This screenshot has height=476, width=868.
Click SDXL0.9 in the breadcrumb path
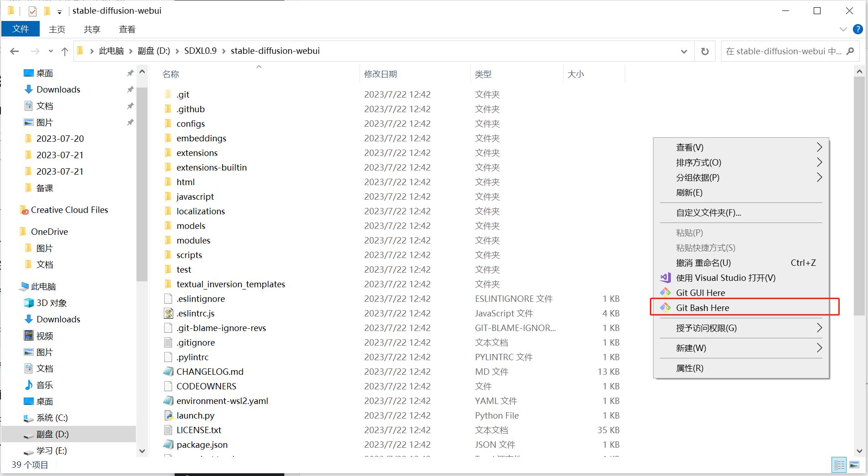pos(200,51)
